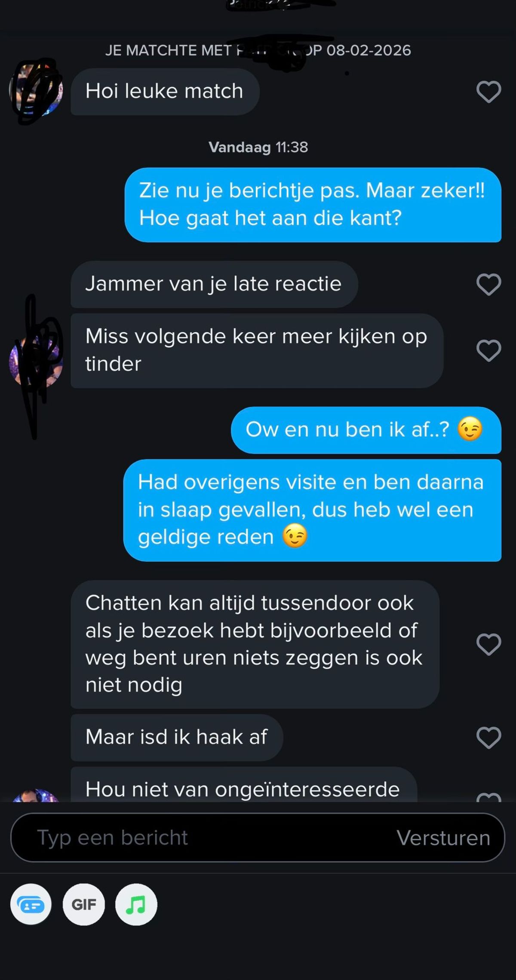Image resolution: width=516 pixels, height=980 pixels.
Task: Tap partially visible avatar at chat bottom
Action: (36, 796)
